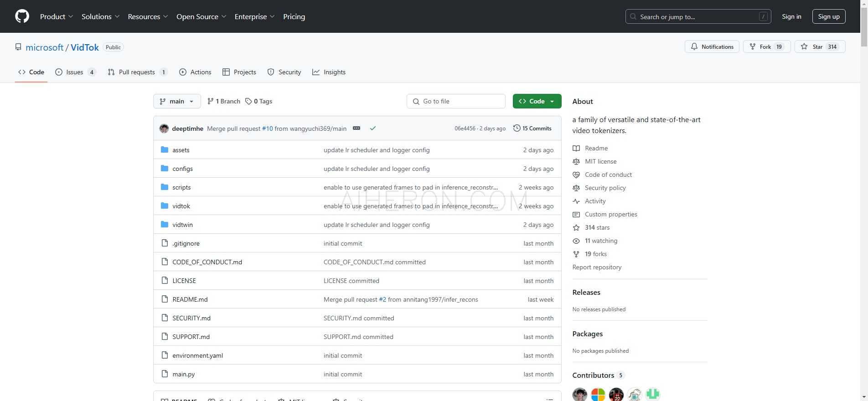Open the VidTok repository link
868x401 pixels.
(85, 47)
